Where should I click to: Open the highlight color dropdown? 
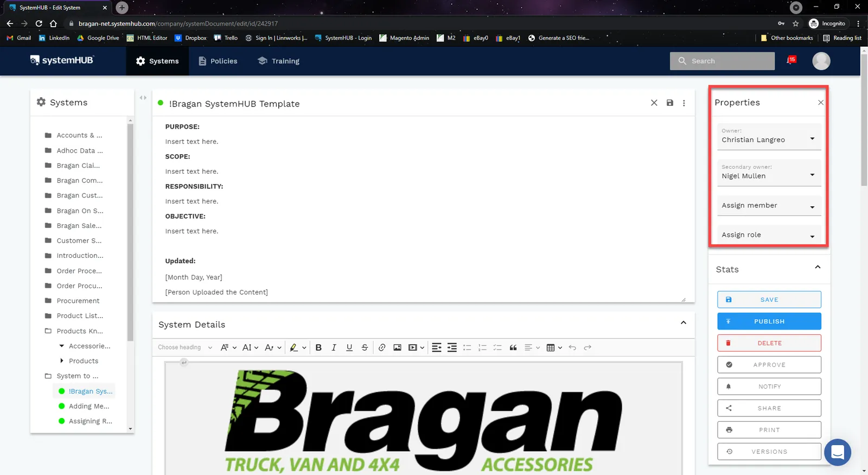[298, 347]
